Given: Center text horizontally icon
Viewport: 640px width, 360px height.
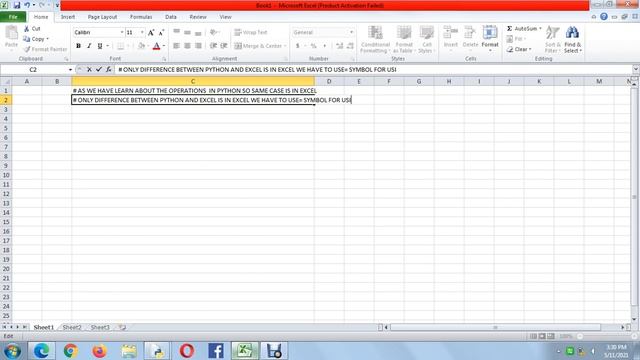Looking at the screenshot, I should point(187,46).
